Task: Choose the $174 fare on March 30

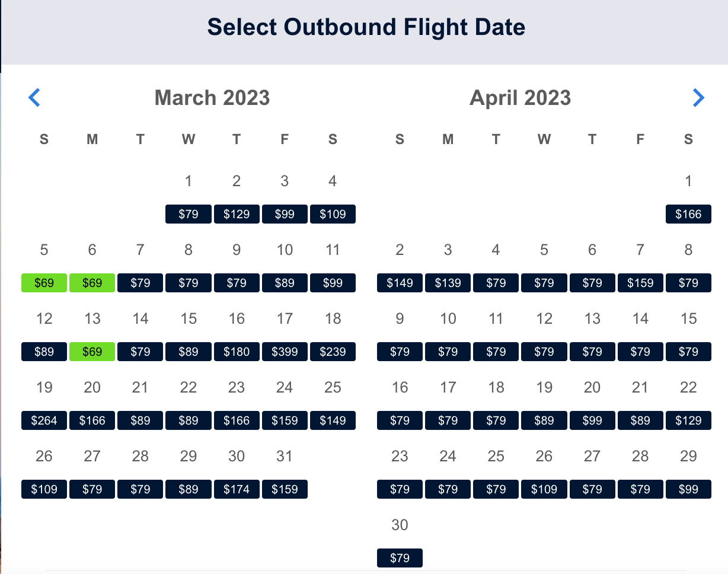Action: coord(237,489)
